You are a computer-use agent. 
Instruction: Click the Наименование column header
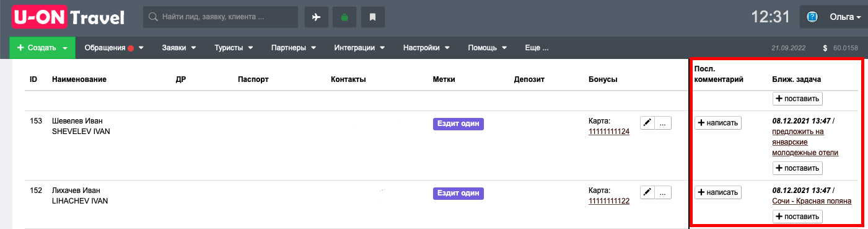pyautogui.click(x=79, y=79)
